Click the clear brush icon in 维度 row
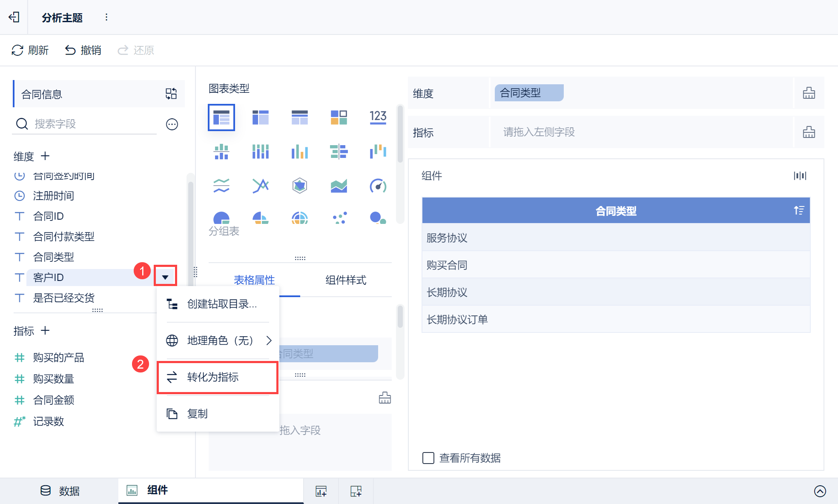The height and width of the screenshot is (504, 838). (x=809, y=93)
